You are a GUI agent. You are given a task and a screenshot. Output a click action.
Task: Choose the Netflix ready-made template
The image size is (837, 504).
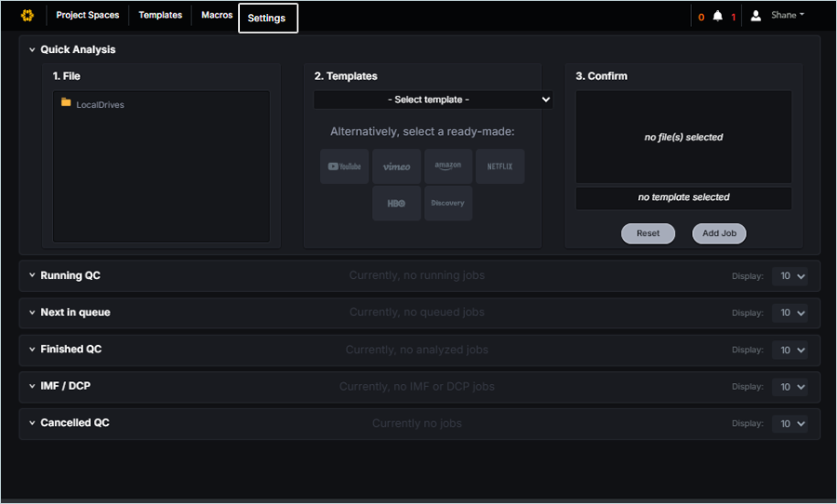click(500, 166)
